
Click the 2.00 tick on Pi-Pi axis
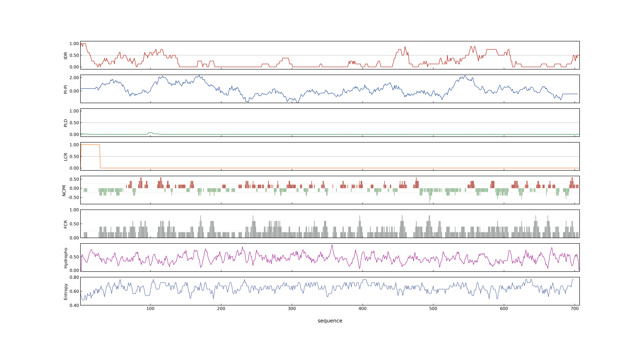pyautogui.click(x=74, y=78)
